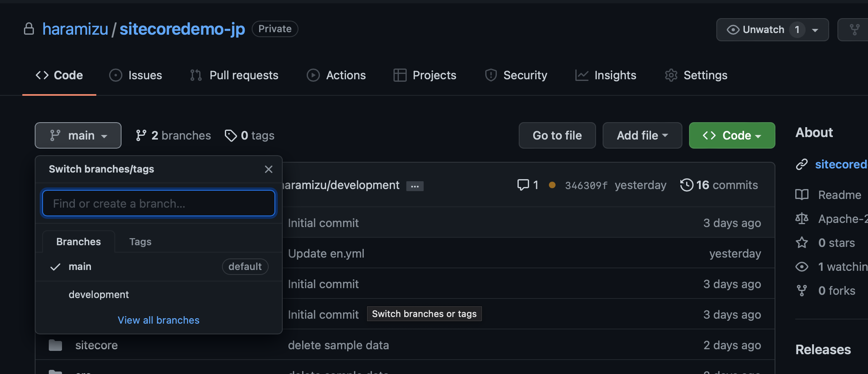Switch to the development branch

click(159, 295)
